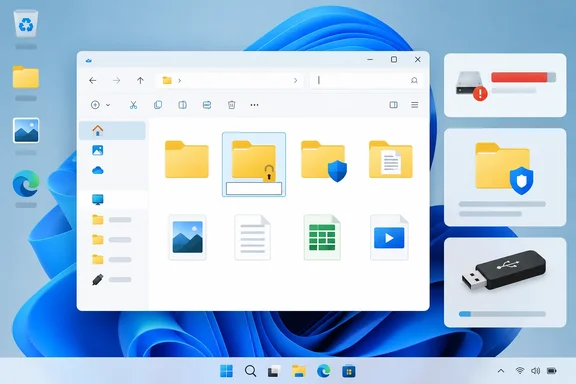The width and height of the screenshot is (576, 384).
Task: Open the See more ellipsis menu
Action: coord(254,105)
